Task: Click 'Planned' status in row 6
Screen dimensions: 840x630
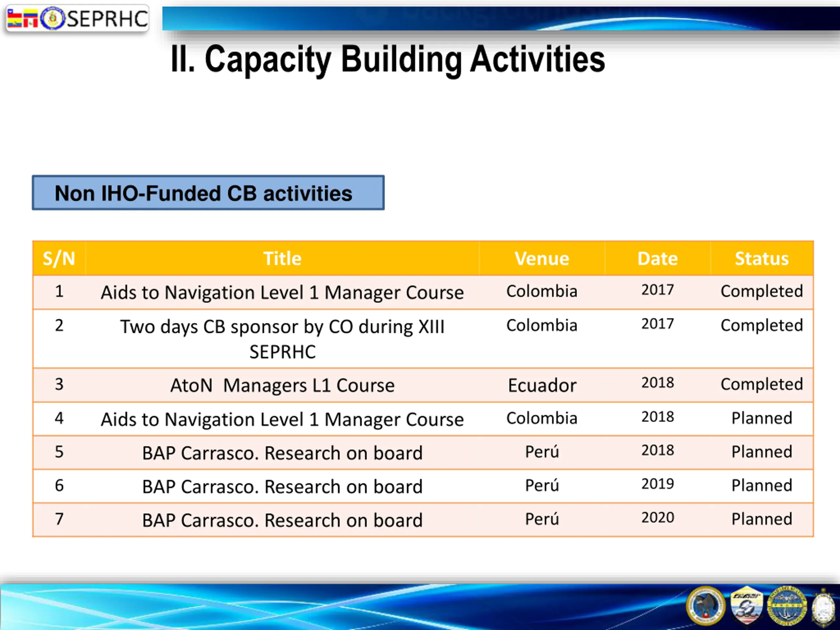Action: pyautogui.click(x=762, y=485)
